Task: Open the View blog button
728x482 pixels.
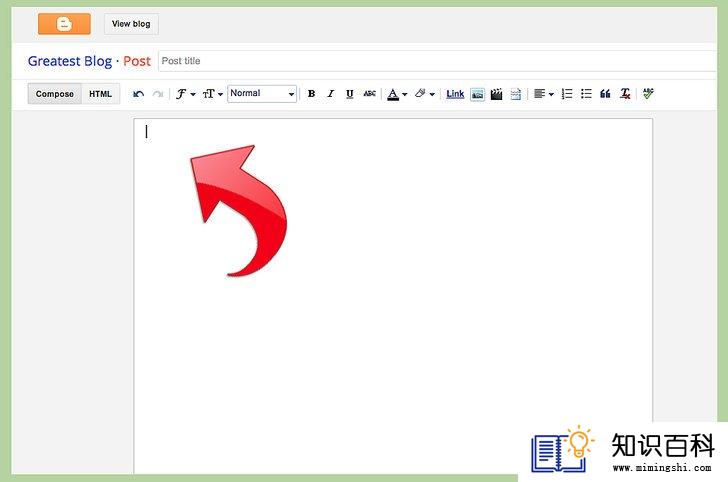Action: click(131, 24)
